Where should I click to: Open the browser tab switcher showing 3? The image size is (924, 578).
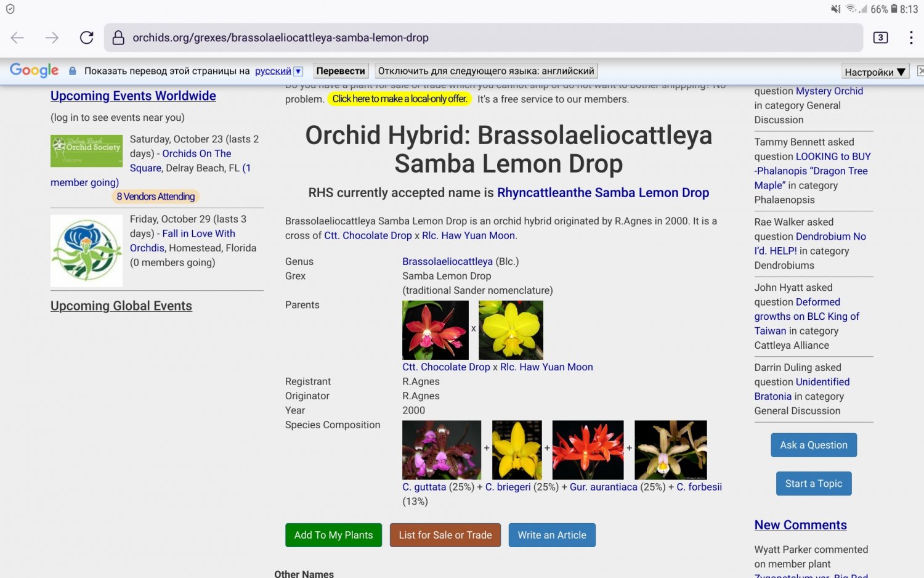click(880, 38)
